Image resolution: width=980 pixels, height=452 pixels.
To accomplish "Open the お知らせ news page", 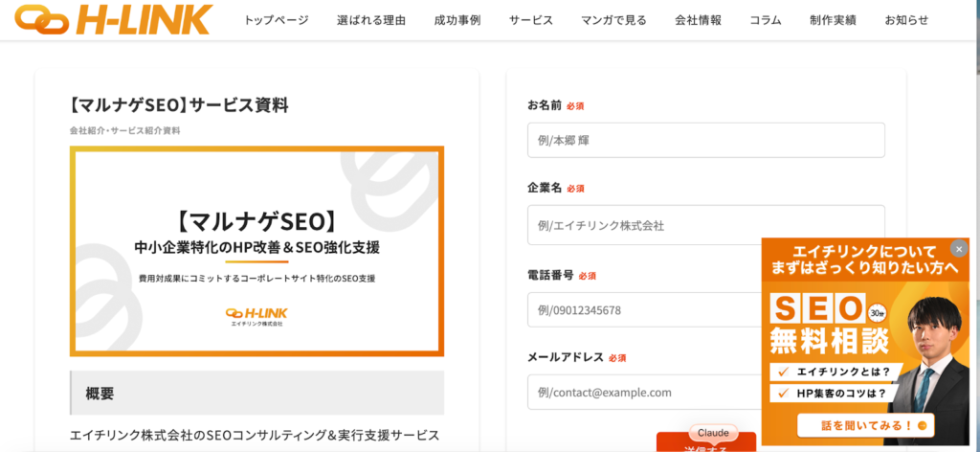I will [x=906, y=20].
